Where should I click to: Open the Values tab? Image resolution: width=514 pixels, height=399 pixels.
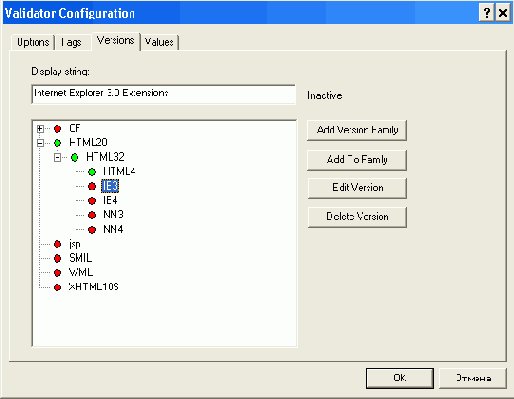(x=160, y=42)
